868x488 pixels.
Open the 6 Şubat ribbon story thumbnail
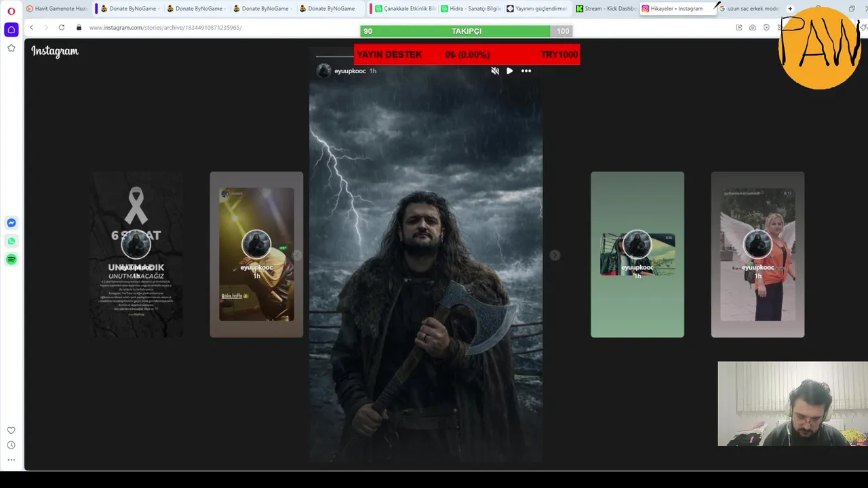[136, 254]
